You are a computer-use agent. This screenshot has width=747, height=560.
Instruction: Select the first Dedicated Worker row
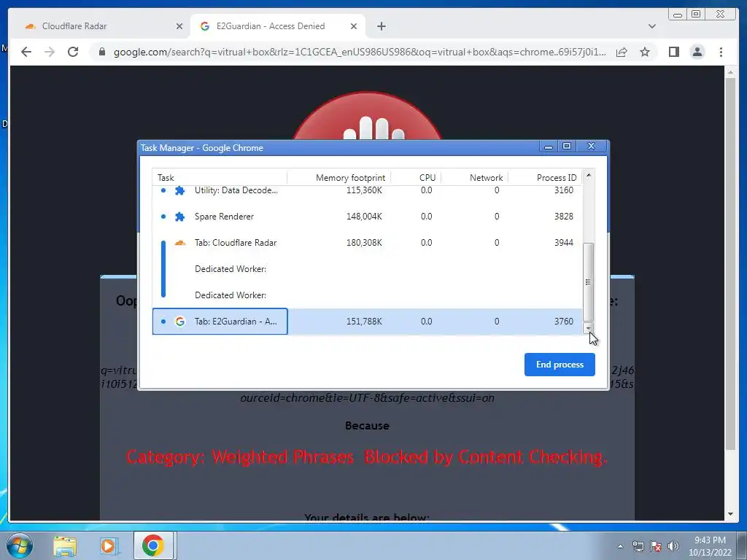pyautogui.click(x=368, y=268)
